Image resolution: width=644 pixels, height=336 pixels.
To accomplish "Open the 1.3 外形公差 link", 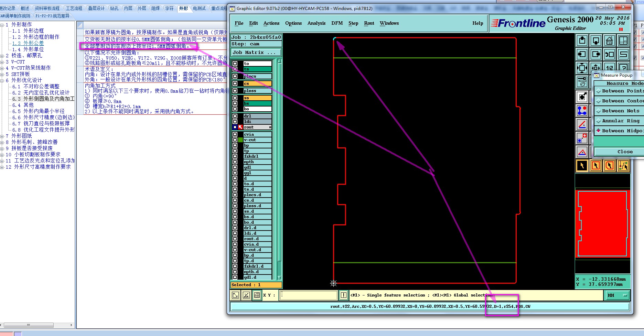I will coord(28,43).
